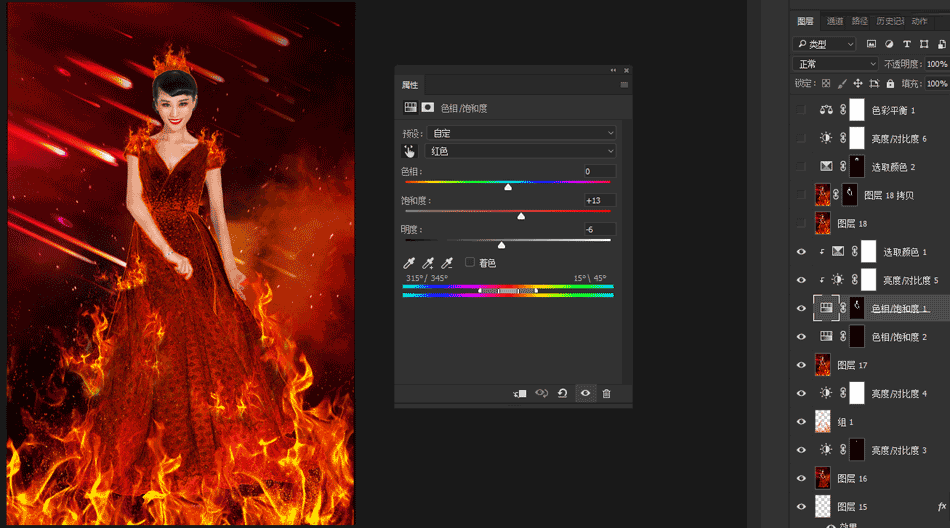Screen dimensions: 950x528
Task: Switch to the 通道 tab
Action: point(835,21)
